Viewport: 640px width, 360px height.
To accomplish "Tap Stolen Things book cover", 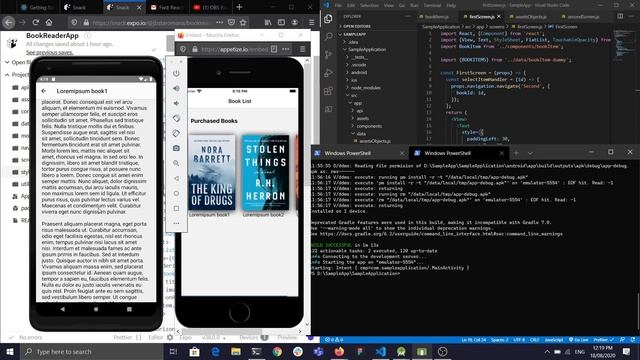I will [x=265, y=173].
